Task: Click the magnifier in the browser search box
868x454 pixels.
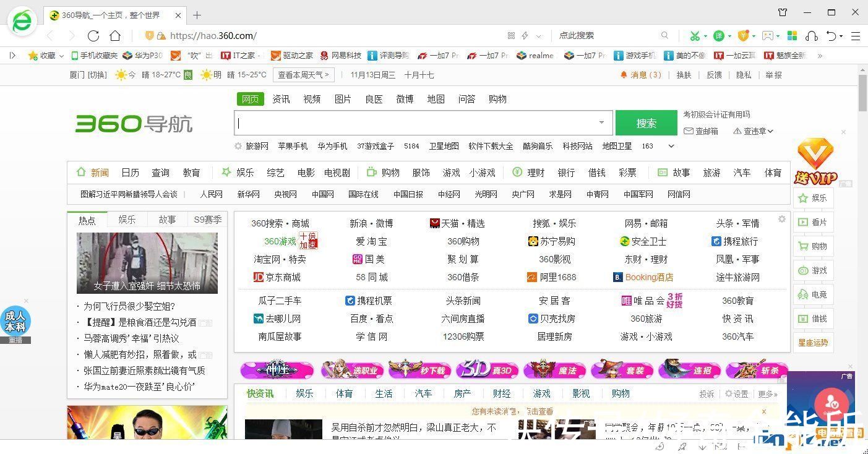Action: click(665, 36)
